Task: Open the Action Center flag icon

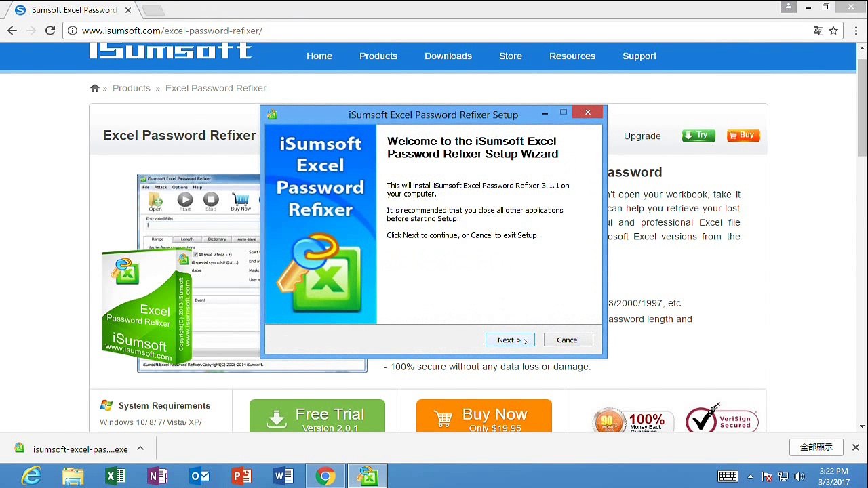Action: tap(767, 476)
